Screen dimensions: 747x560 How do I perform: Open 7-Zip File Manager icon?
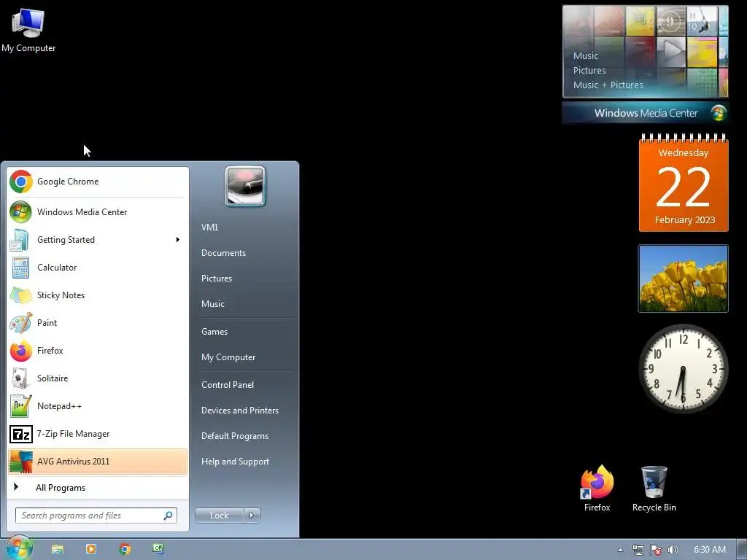tap(21, 434)
